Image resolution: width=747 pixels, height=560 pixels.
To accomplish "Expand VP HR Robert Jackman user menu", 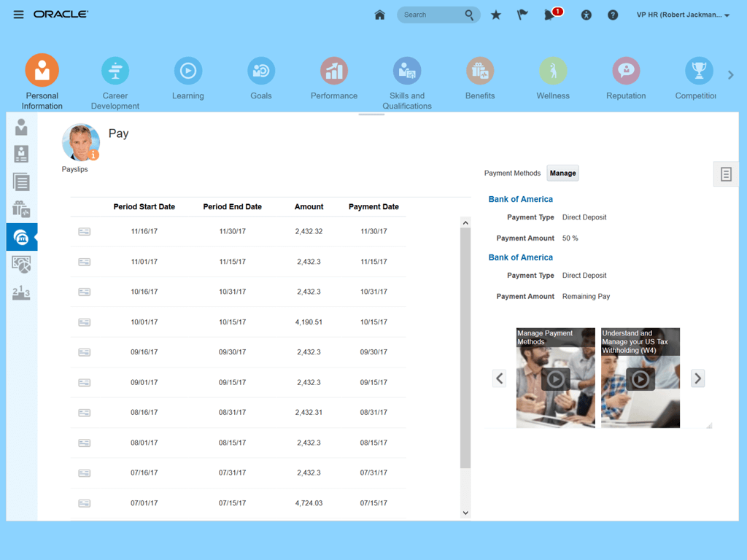I will [x=683, y=15].
